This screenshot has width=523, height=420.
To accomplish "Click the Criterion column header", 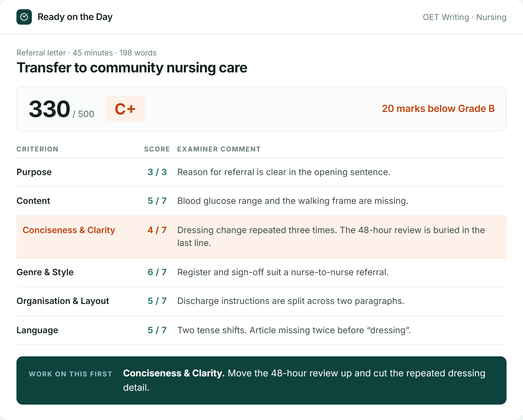I will 38,149.
